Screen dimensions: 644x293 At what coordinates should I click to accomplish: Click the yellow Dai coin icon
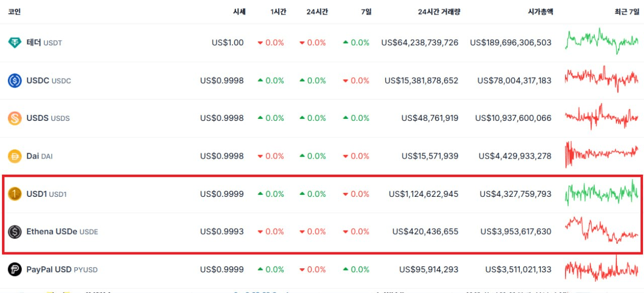tap(15, 156)
